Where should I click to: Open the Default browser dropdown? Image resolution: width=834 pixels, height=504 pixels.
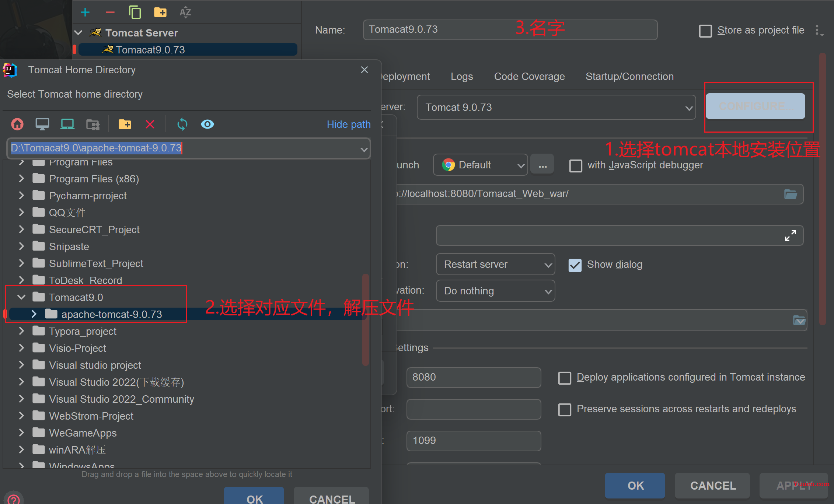tap(480, 165)
